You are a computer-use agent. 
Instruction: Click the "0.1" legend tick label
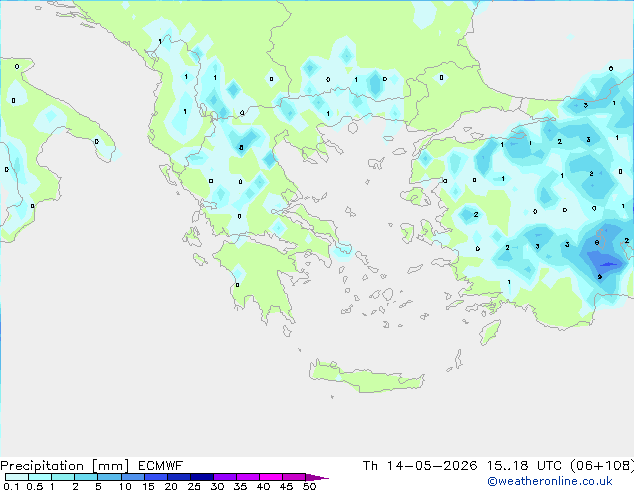[x=11, y=486]
